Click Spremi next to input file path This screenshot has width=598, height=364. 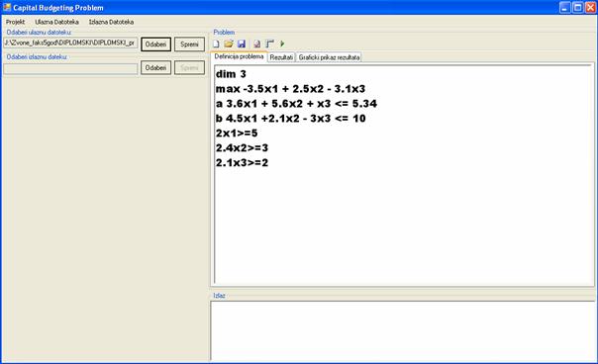[189, 45]
